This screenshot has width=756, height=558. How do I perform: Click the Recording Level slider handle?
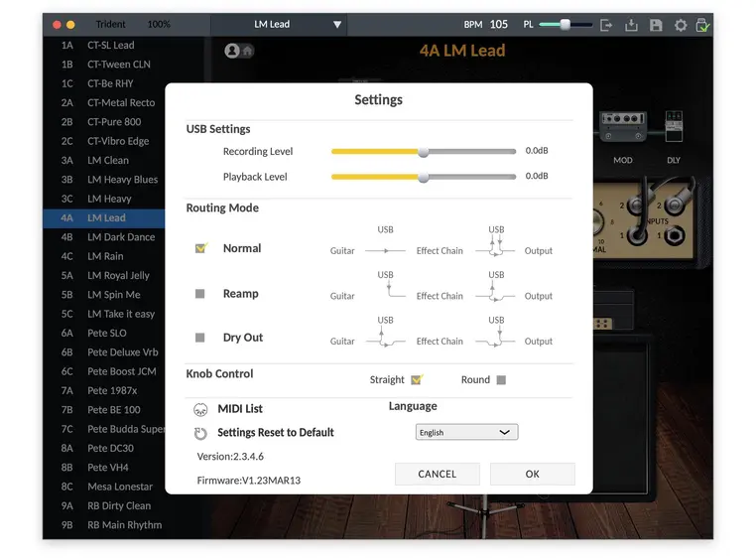tap(424, 152)
